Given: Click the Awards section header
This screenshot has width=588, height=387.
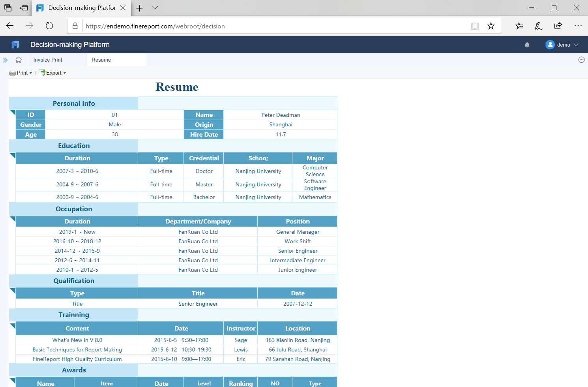Looking at the screenshot, I should click(74, 370).
